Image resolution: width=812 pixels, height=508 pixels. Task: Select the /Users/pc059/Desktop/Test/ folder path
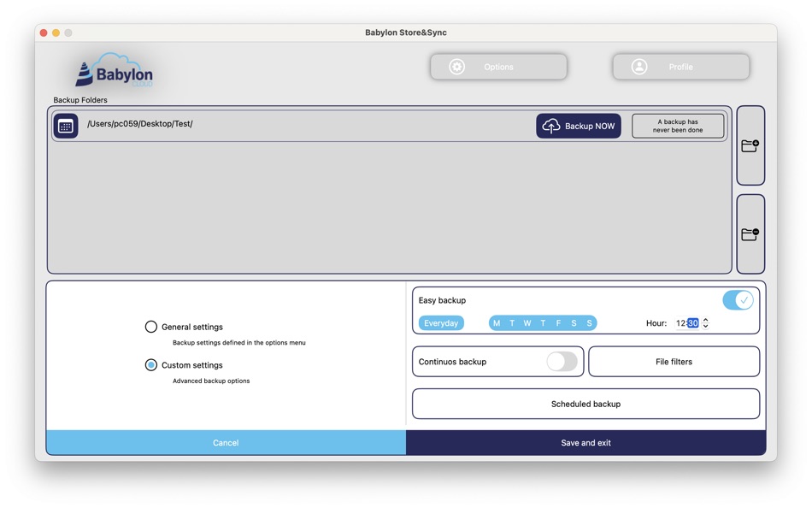pyautogui.click(x=140, y=124)
